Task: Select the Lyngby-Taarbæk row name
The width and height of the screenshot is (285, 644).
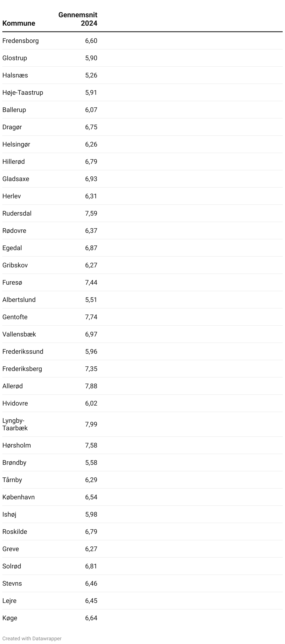Action: click(15, 424)
